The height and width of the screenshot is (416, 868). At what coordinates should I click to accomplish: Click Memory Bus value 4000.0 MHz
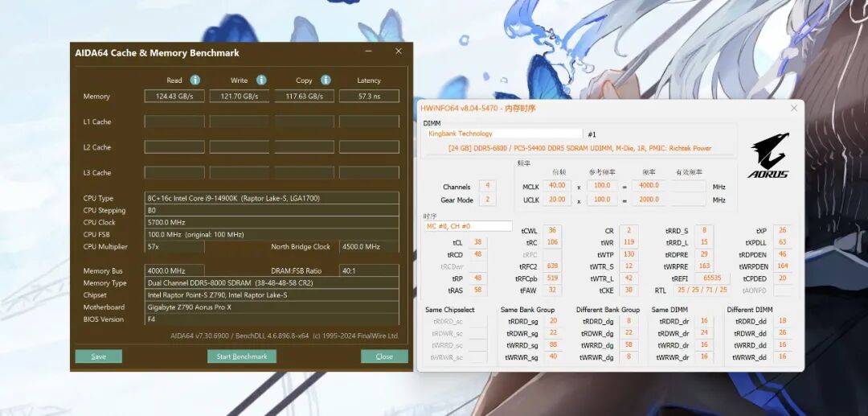pyautogui.click(x=174, y=271)
